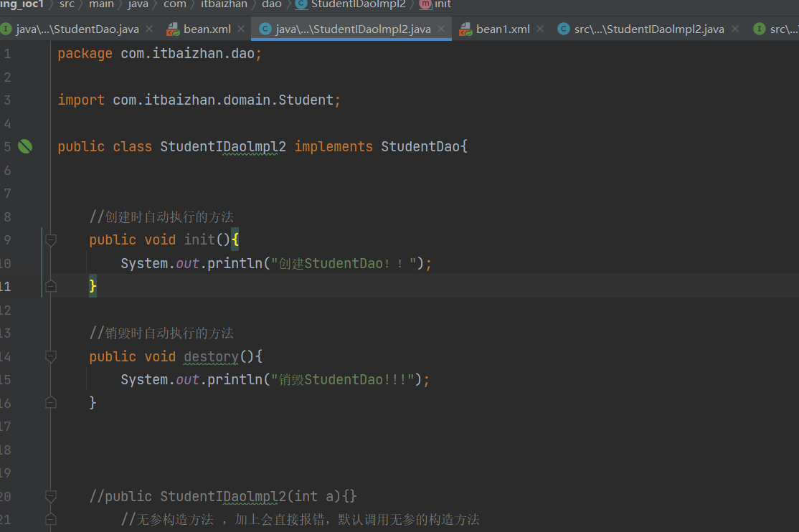
Task: Click the package keyword on line 1
Action: click(x=85, y=54)
